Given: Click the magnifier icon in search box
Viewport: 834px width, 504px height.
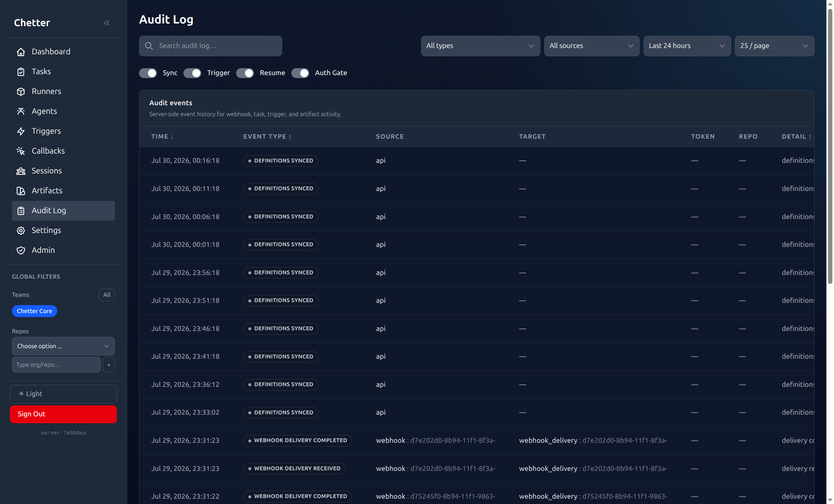Looking at the screenshot, I should (x=149, y=46).
